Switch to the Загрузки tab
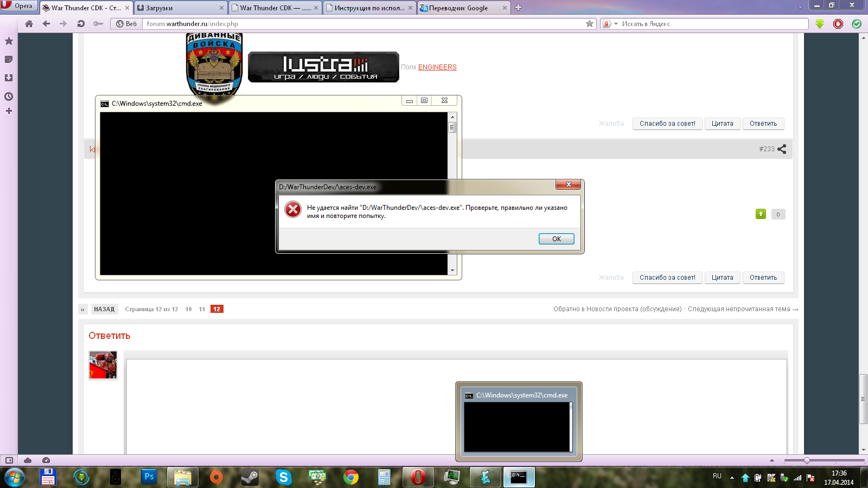 pyautogui.click(x=179, y=8)
